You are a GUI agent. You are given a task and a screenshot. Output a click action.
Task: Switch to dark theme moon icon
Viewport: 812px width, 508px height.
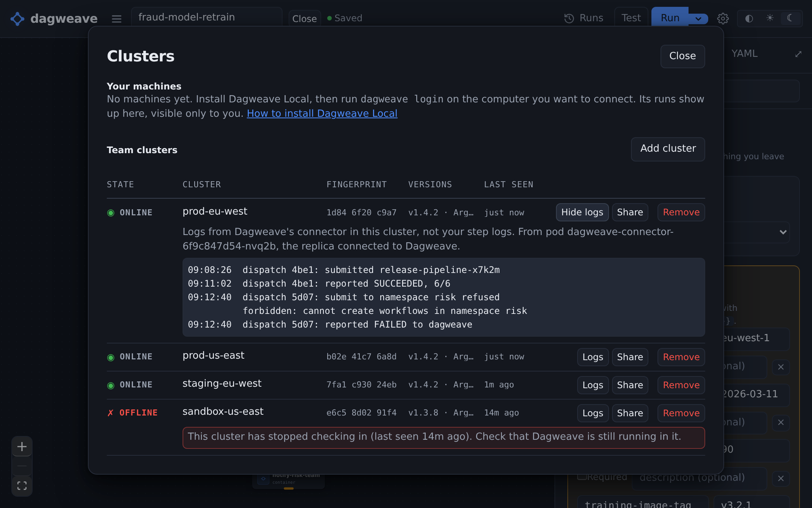tap(790, 18)
